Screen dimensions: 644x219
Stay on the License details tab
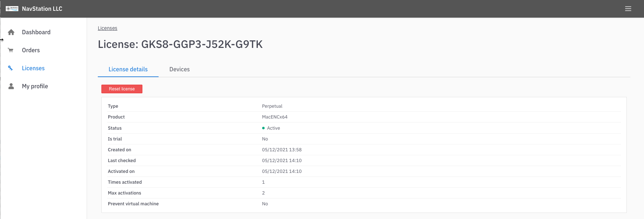[128, 69]
